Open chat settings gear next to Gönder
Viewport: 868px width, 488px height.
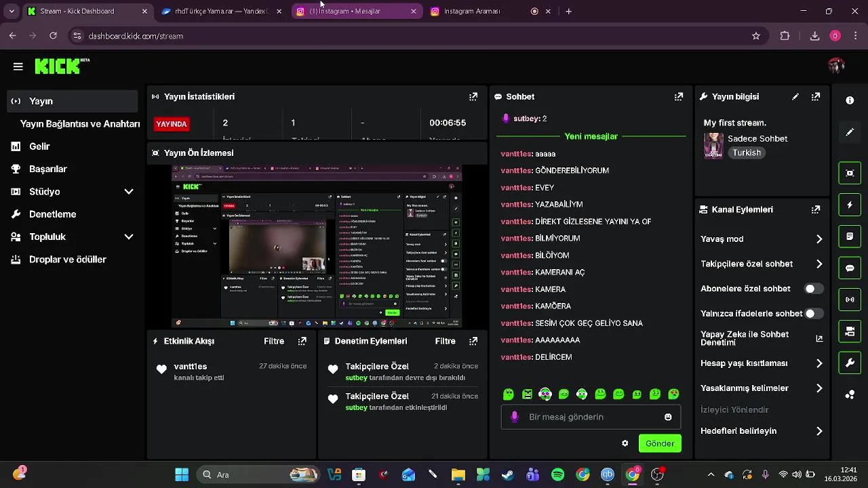(625, 444)
